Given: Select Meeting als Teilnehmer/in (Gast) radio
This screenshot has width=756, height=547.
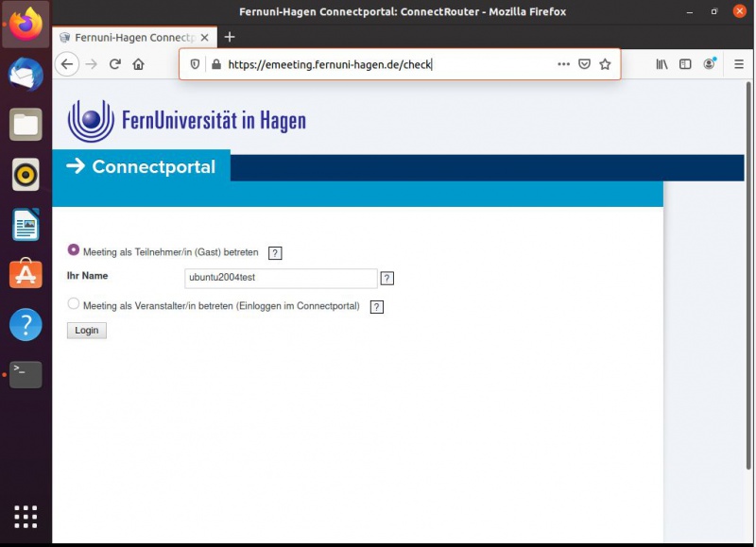Looking at the screenshot, I should click(x=74, y=249).
